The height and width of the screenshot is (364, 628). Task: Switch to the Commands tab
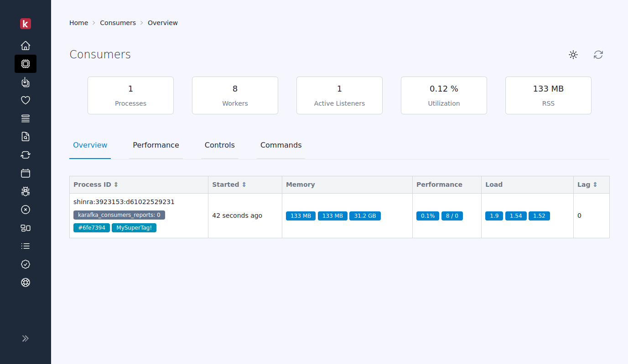[x=281, y=145]
